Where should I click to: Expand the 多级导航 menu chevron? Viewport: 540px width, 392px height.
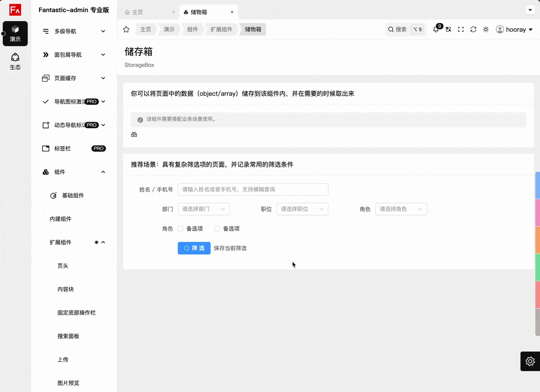(x=103, y=31)
